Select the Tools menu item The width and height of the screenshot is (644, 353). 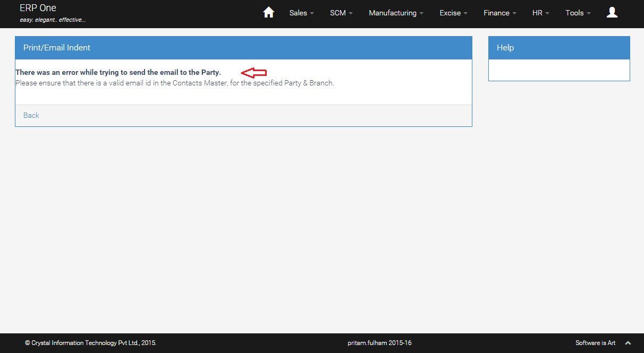click(x=574, y=13)
